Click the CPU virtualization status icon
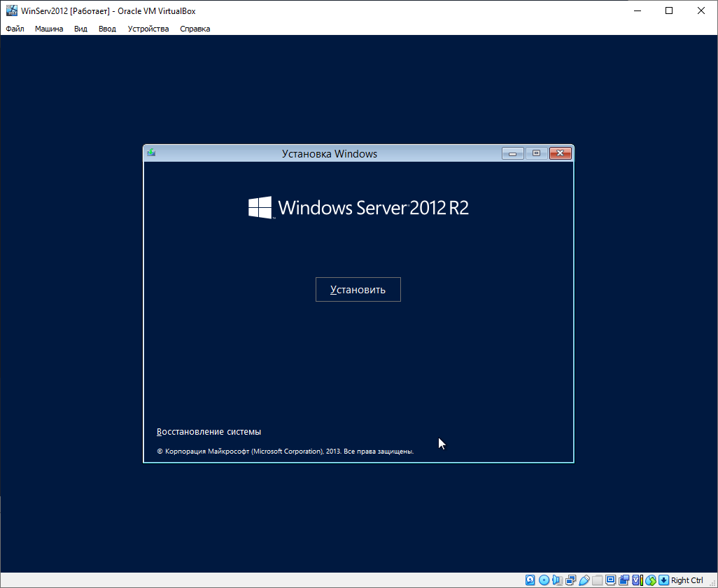The image size is (718, 588). 638,580
